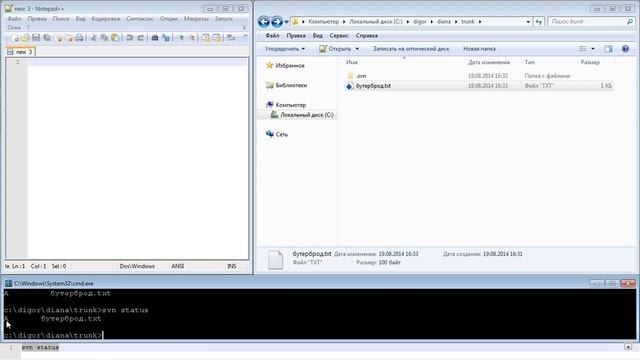Open the Справка menu in Explorer
Viewport: 640px width, 360px height.
click(367, 36)
